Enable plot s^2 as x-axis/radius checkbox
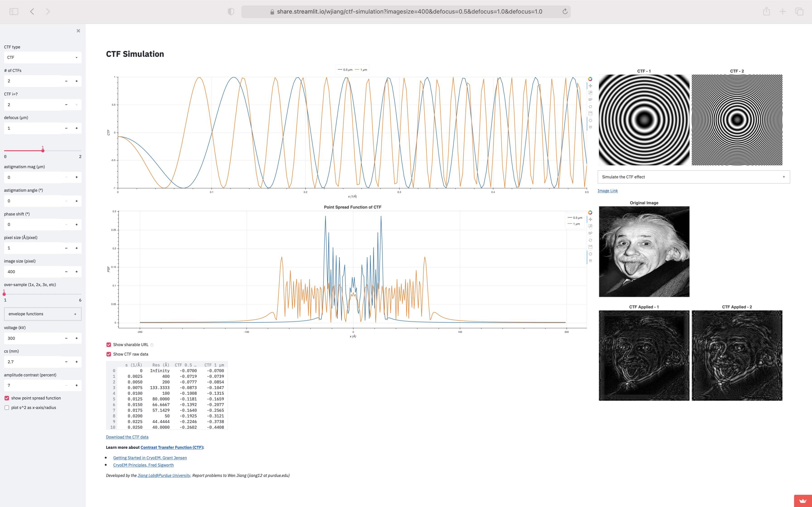 point(7,408)
